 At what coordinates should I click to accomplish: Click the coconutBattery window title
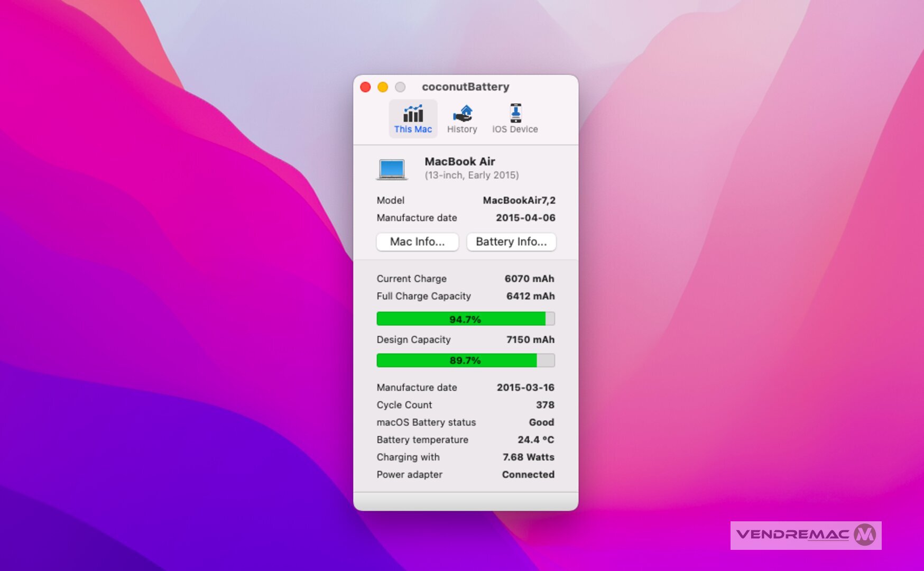tap(465, 87)
